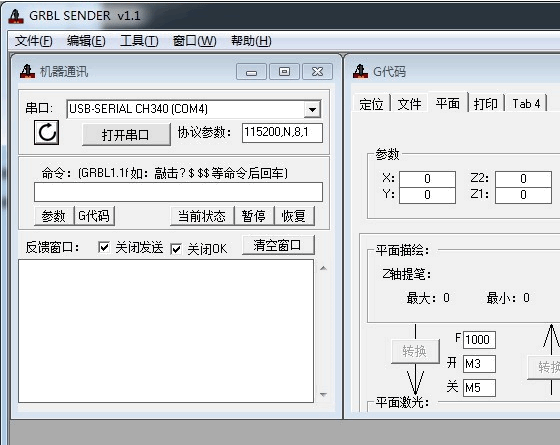
Task: Switch to the 定位 tab
Action: coord(371,104)
